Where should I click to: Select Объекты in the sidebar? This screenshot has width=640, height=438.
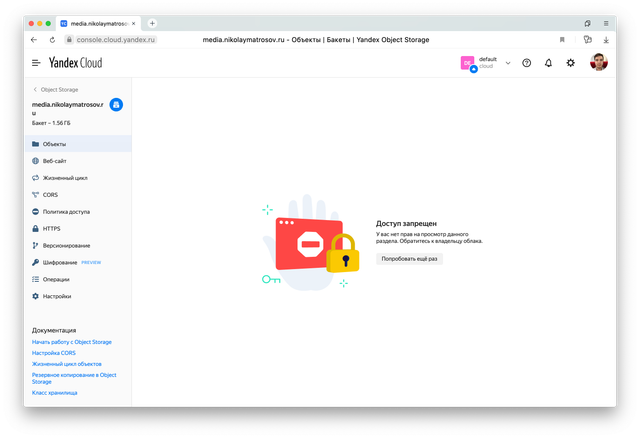[54, 144]
